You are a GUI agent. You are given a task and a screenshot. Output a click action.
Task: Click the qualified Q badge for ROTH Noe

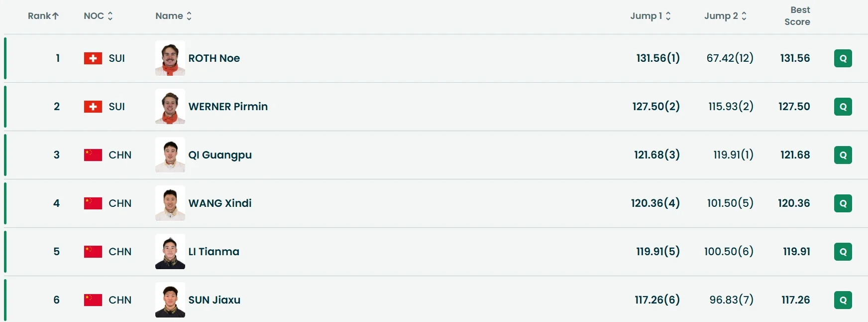click(843, 58)
